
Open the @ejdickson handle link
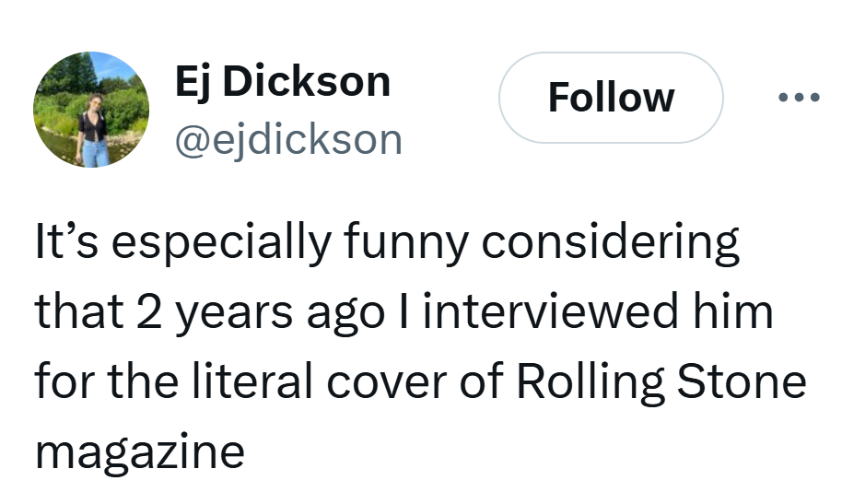[288, 139]
